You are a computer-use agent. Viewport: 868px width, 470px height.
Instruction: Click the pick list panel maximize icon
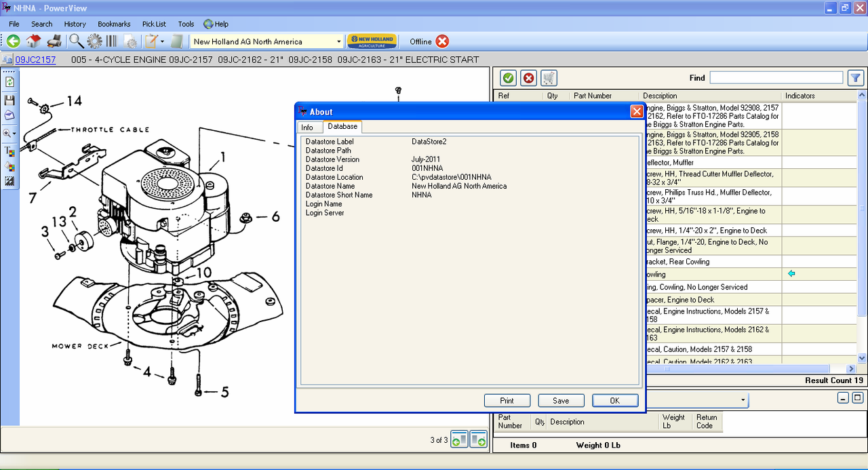coord(858,398)
